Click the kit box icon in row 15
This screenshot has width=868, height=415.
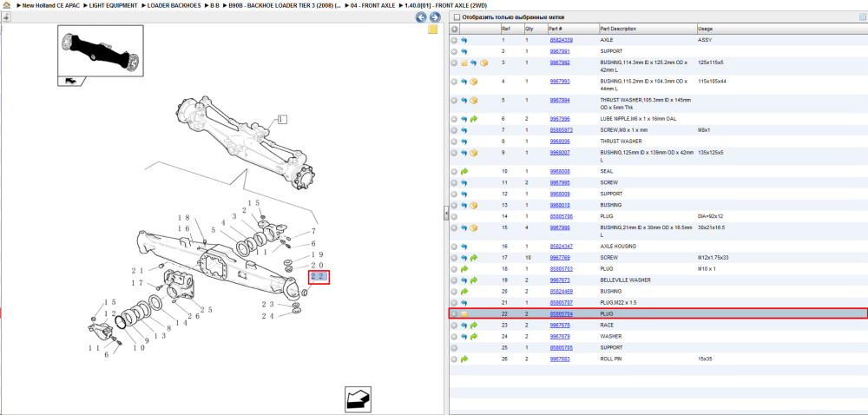point(474,228)
